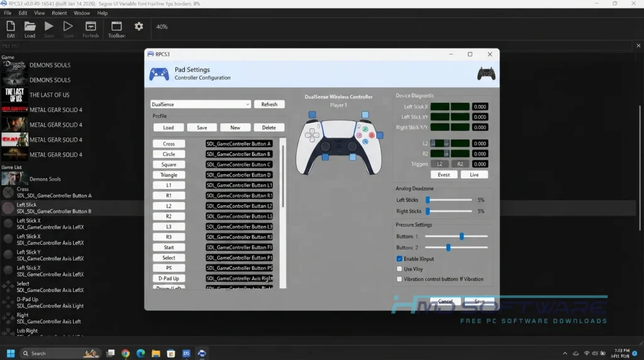Click the profile Load button
Screen dimensions: 644x360
pos(169,128)
